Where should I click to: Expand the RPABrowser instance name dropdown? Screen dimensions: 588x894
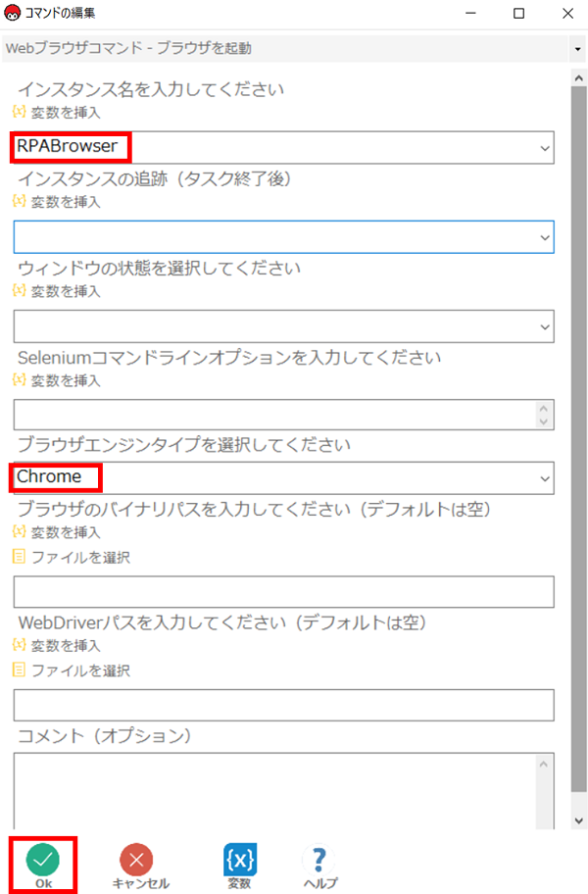[x=545, y=148]
